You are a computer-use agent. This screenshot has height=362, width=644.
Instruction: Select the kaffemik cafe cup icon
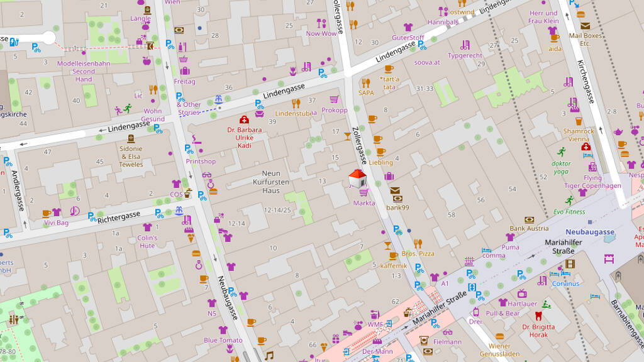click(393, 256)
